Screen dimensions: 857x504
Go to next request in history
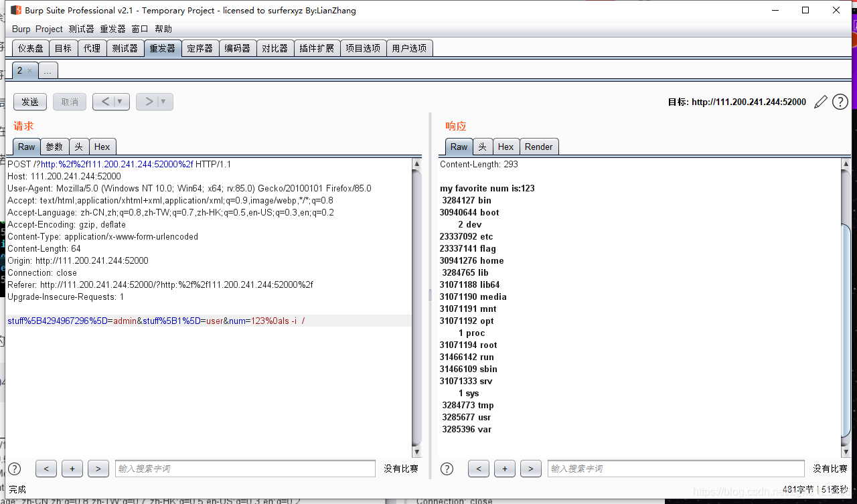pos(149,102)
